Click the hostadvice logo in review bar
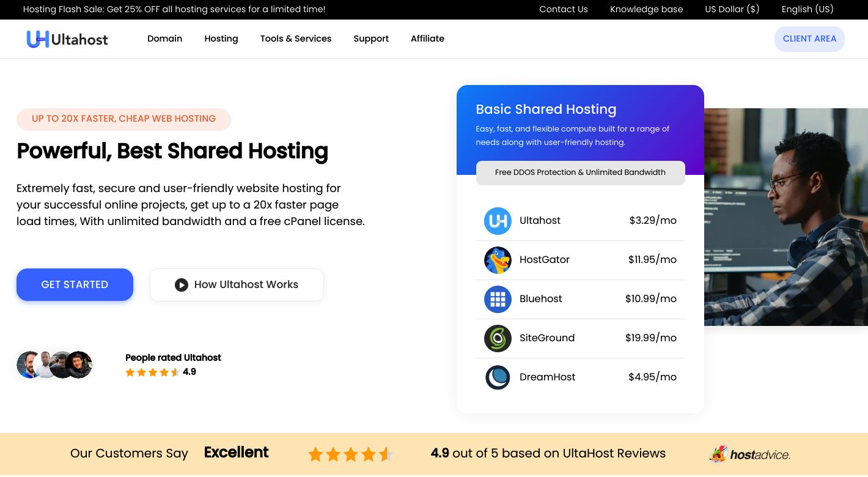 tap(749, 454)
